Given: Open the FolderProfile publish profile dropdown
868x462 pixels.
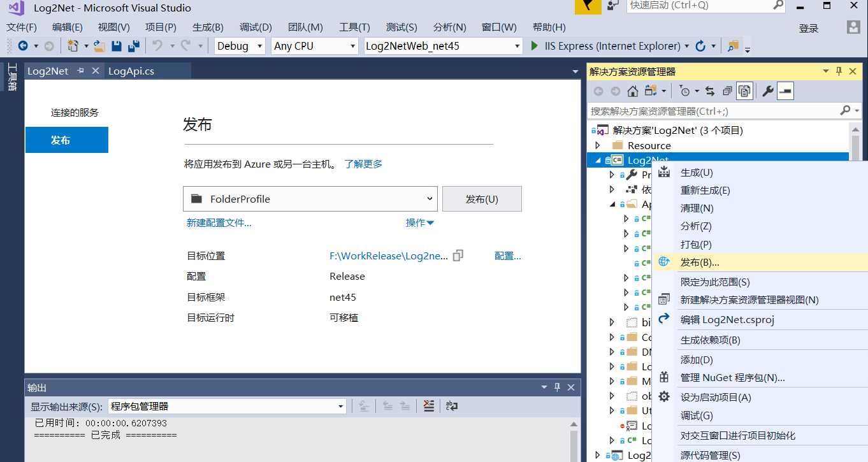Looking at the screenshot, I should coord(310,199).
